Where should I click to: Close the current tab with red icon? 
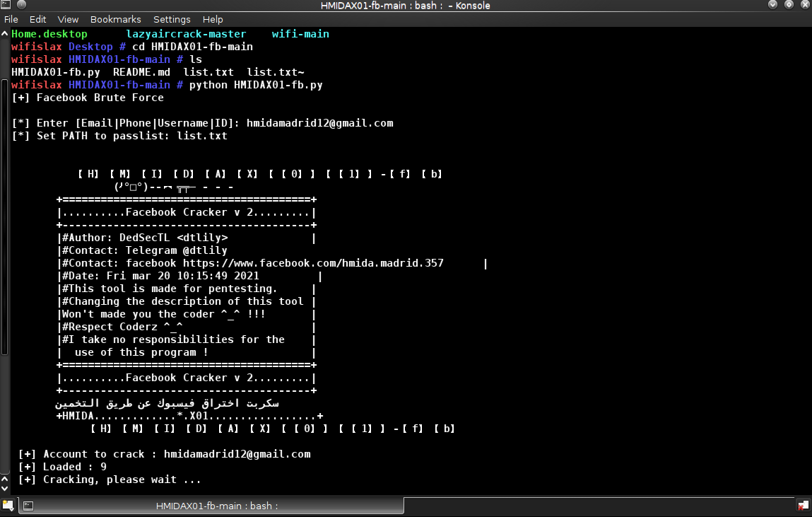803,506
